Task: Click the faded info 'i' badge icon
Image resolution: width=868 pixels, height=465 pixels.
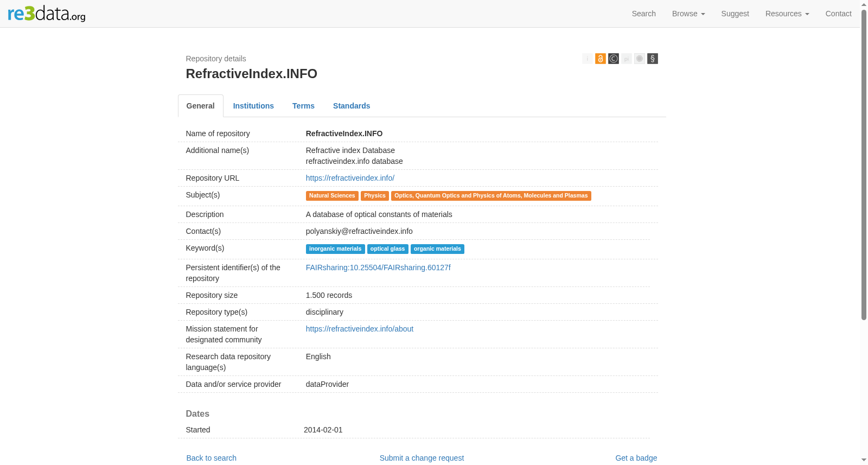Action: point(588,59)
